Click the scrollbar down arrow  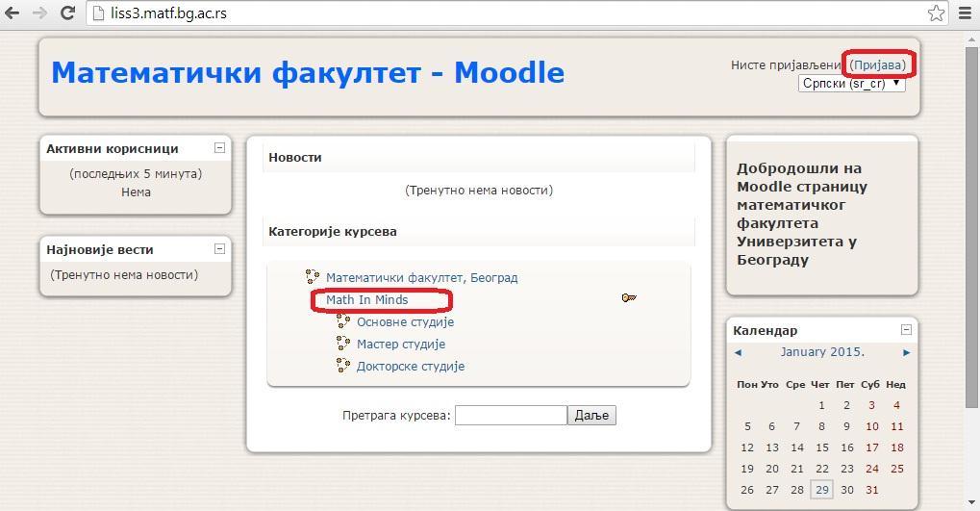(971, 503)
